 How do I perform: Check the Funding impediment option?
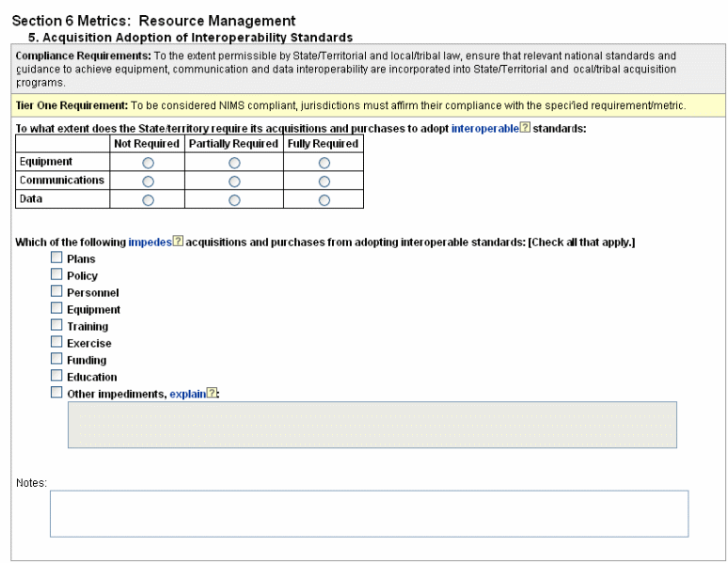coord(56,359)
